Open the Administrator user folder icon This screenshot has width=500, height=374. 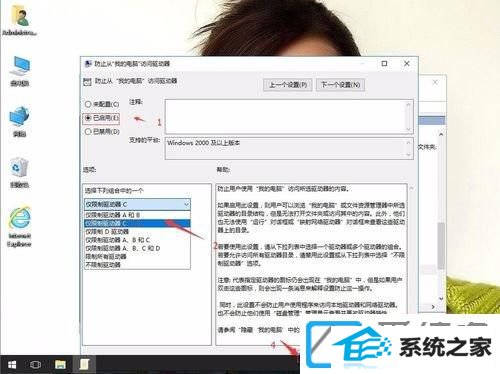[x=20, y=20]
